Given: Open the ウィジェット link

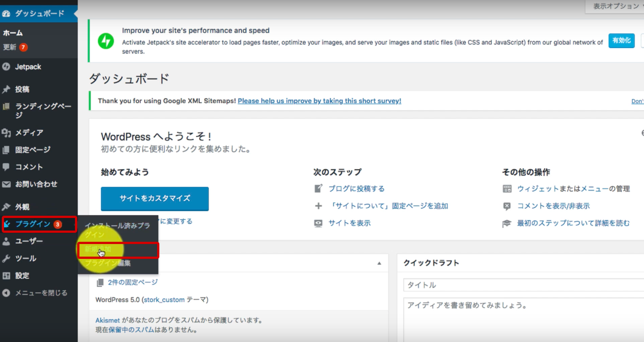Looking at the screenshot, I should [x=538, y=189].
